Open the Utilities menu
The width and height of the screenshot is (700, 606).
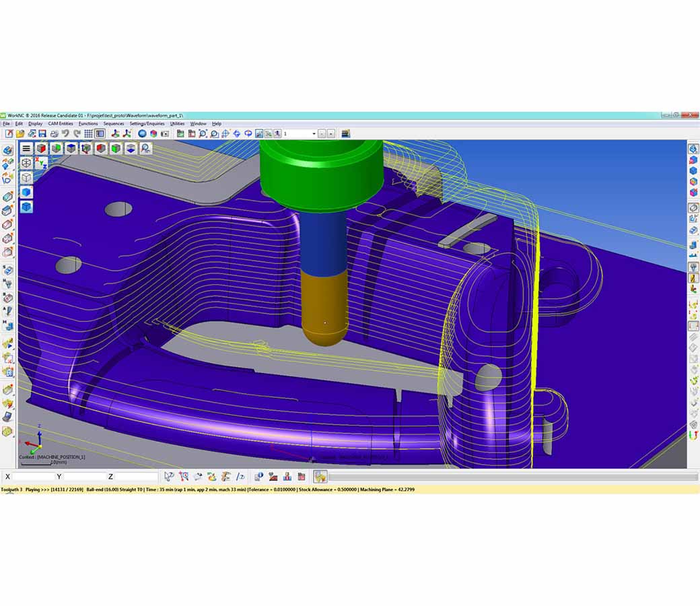point(177,124)
